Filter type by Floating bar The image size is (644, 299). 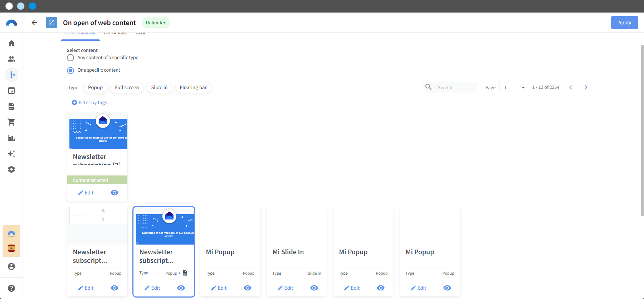pos(193,87)
